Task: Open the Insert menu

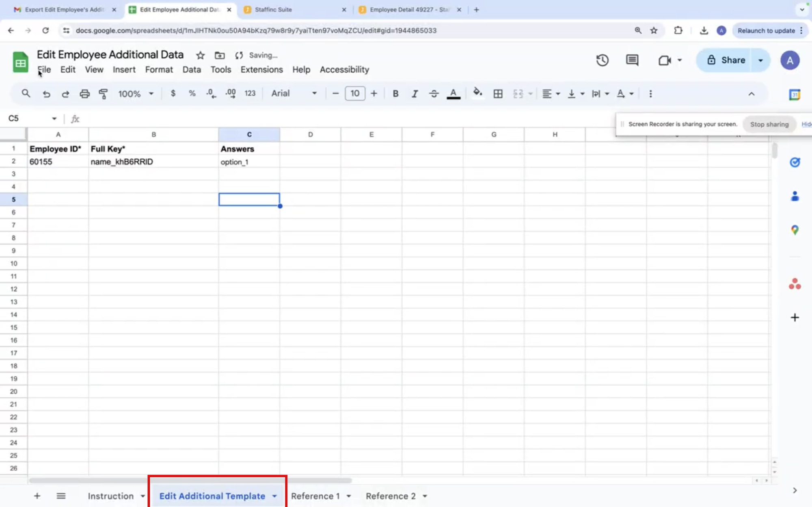Action: (124, 69)
